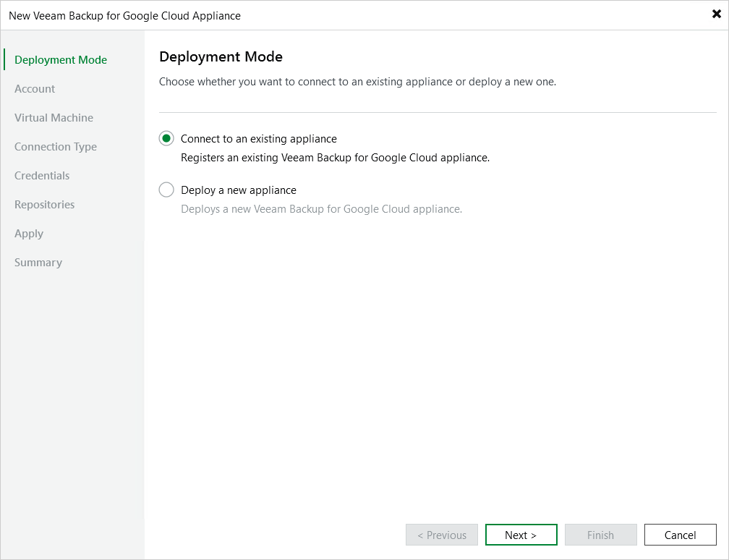Click the window title 'New Veeam Backup for Google Cloud Appliance'

[x=124, y=16]
